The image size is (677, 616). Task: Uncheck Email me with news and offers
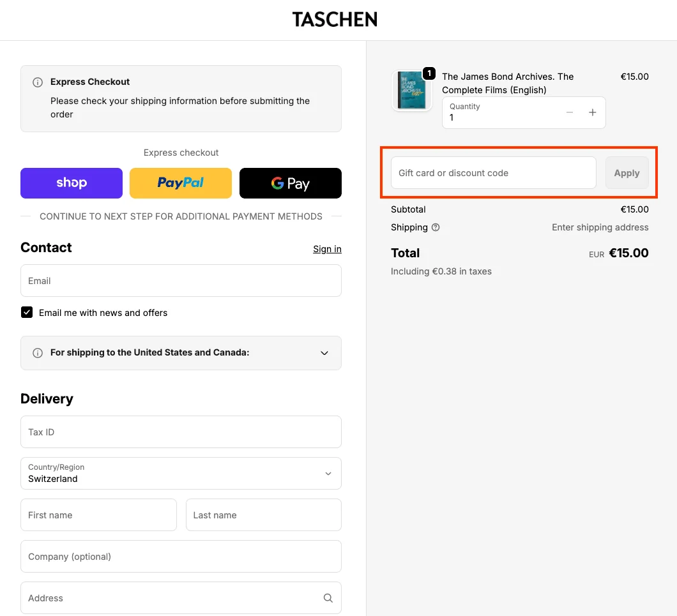pyautogui.click(x=27, y=312)
